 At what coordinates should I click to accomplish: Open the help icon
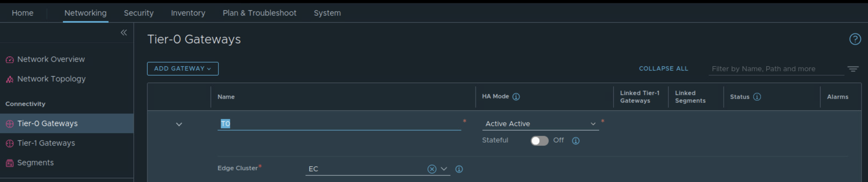click(855, 39)
